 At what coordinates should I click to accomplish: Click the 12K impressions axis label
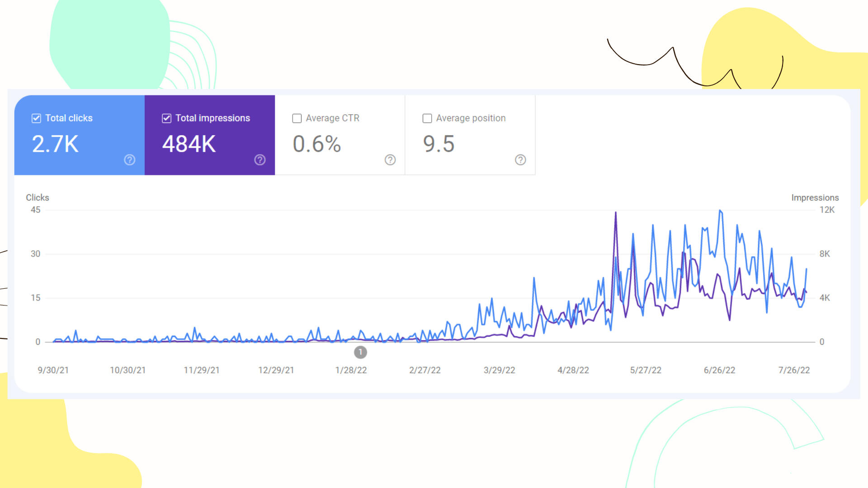(827, 210)
